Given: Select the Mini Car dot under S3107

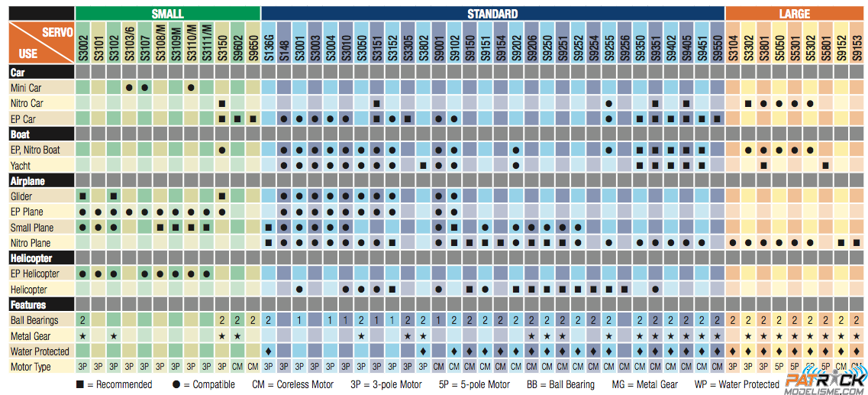Looking at the screenshot, I should (x=144, y=88).
